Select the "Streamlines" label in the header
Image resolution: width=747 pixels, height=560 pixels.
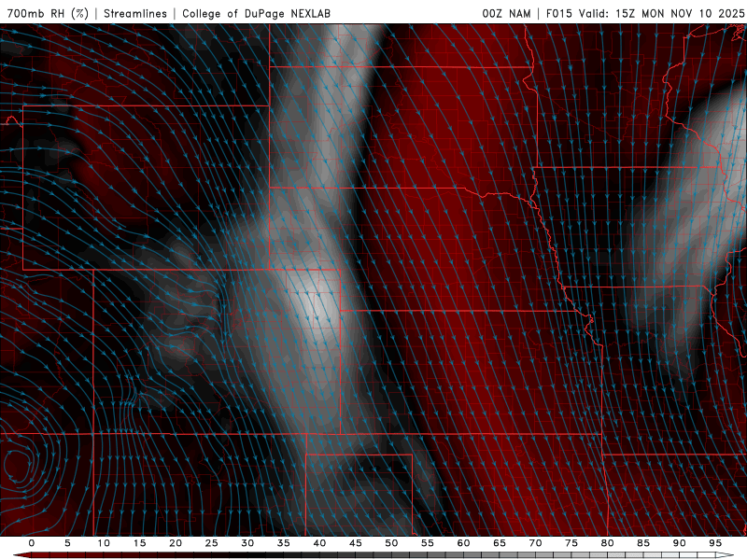coord(135,13)
